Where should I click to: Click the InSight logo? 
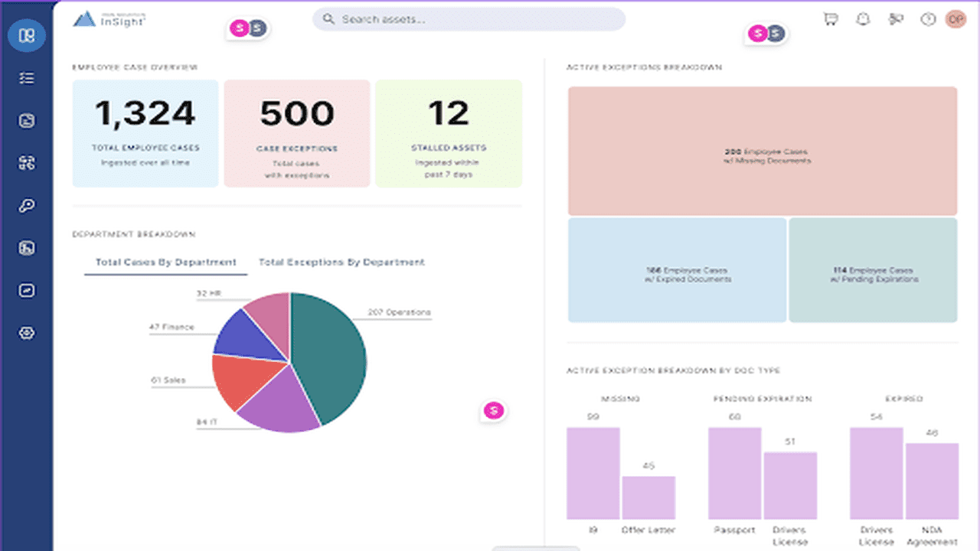pyautogui.click(x=110, y=19)
